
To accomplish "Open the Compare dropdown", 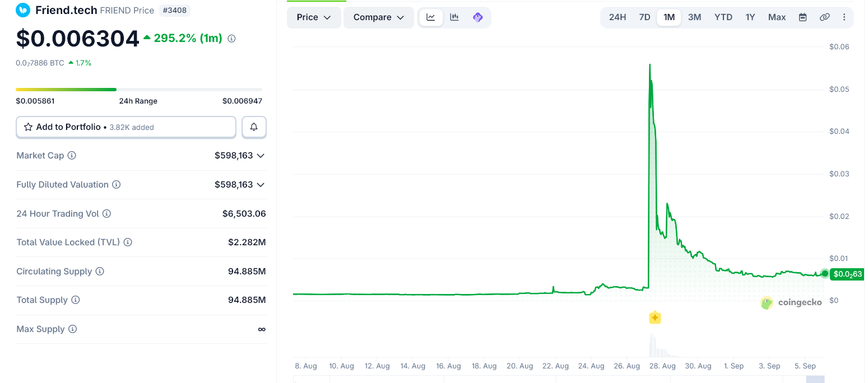I will pos(379,17).
